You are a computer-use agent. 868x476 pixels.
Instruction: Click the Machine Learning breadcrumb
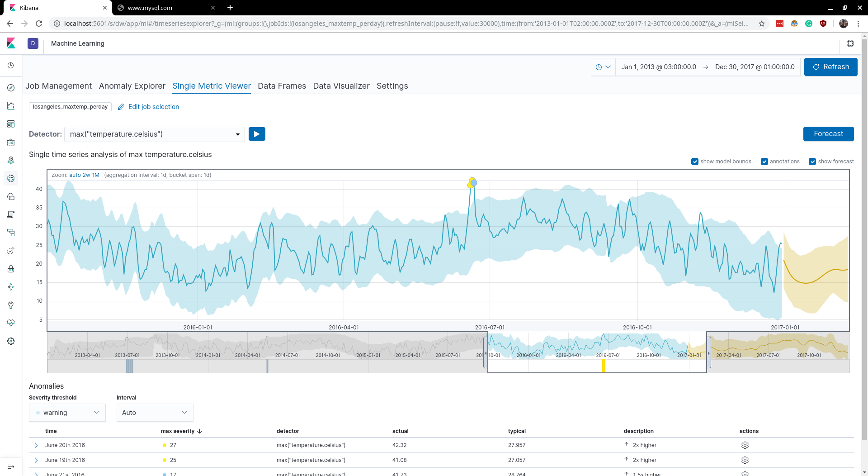pos(78,43)
